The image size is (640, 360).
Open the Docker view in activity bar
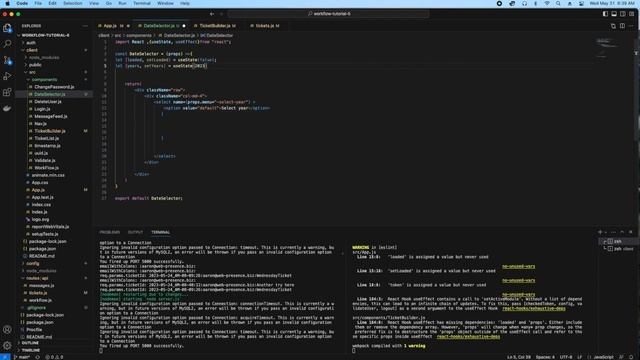click(x=7, y=108)
